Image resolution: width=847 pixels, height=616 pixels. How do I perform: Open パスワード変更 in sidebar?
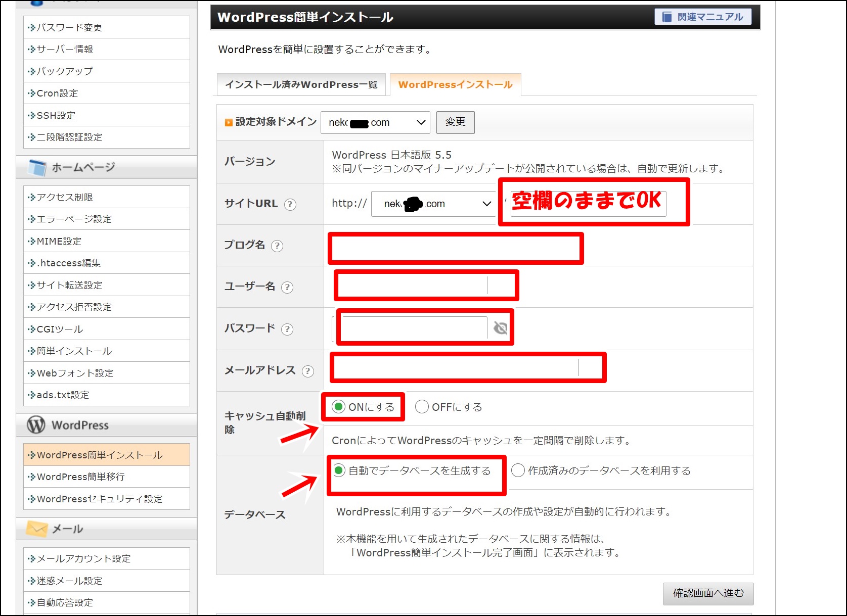(107, 27)
